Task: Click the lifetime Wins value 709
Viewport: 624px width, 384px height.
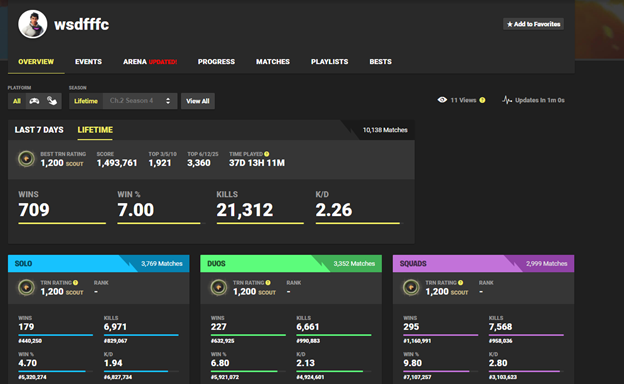Action: click(x=34, y=210)
